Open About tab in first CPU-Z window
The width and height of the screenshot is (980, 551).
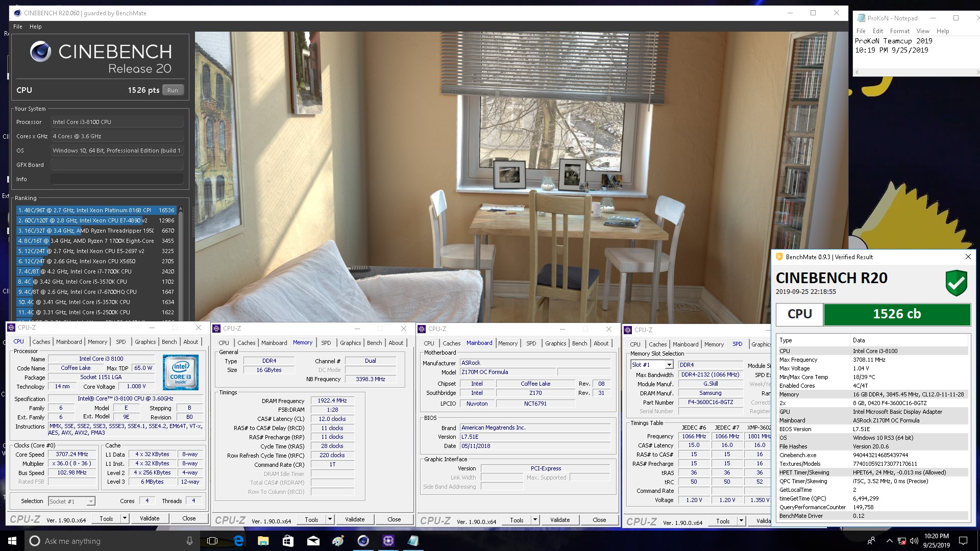(x=191, y=342)
